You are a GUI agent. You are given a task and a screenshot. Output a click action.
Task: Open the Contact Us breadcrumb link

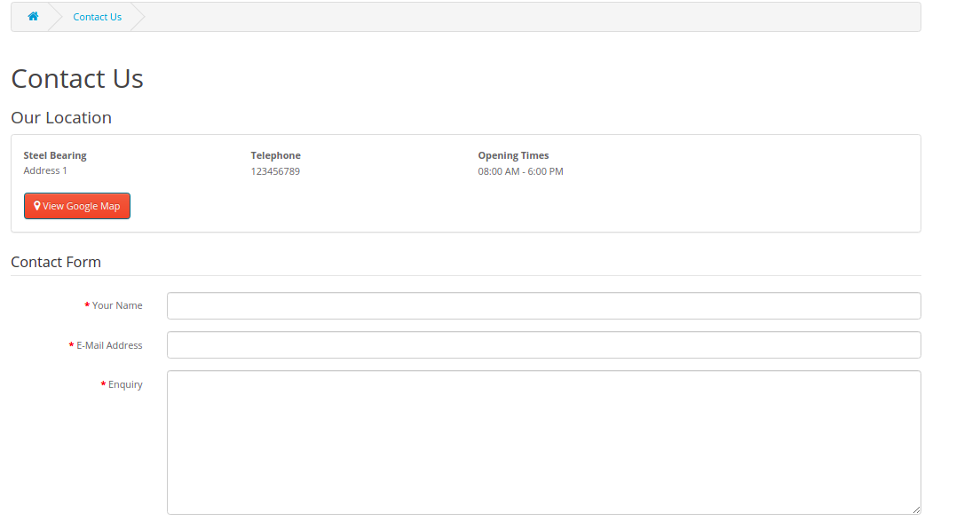click(x=97, y=17)
